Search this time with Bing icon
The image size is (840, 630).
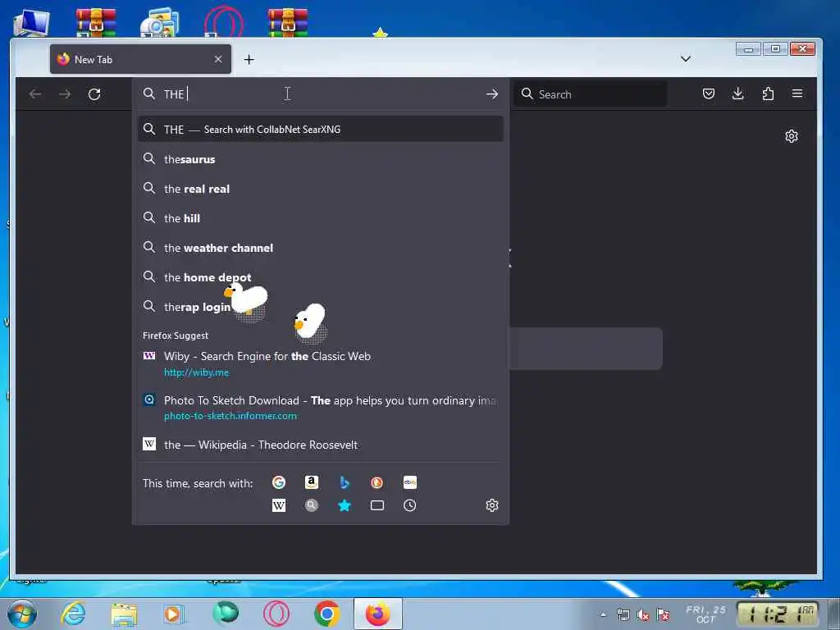[x=345, y=482]
